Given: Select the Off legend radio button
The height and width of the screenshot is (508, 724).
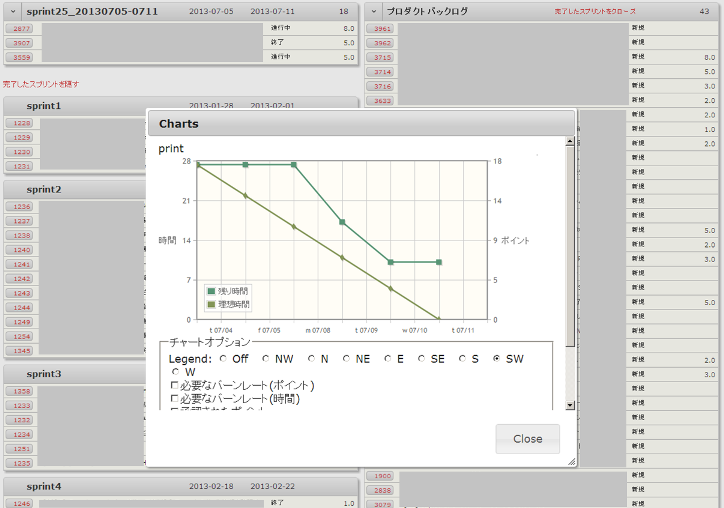Looking at the screenshot, I should pos(223,359).
